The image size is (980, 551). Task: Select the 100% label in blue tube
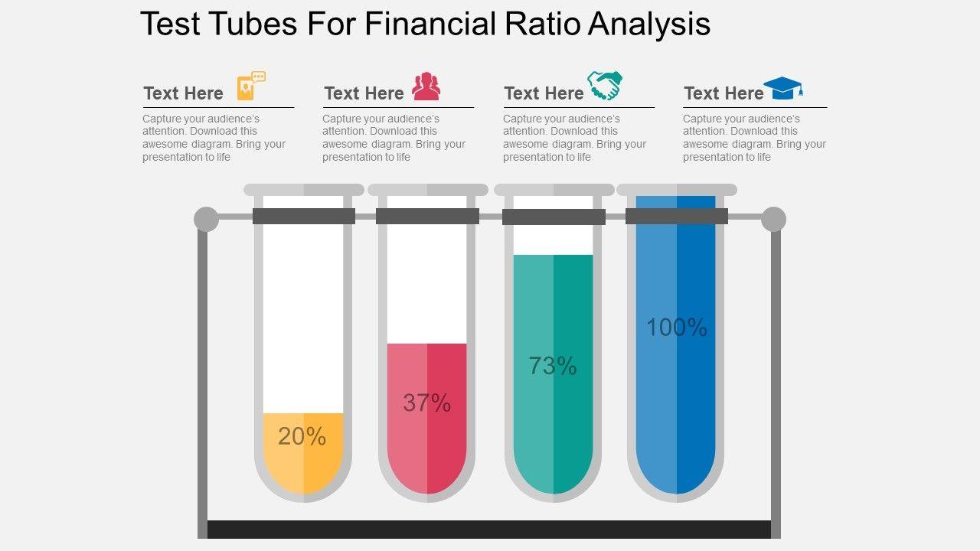click(x=677, y=328)
